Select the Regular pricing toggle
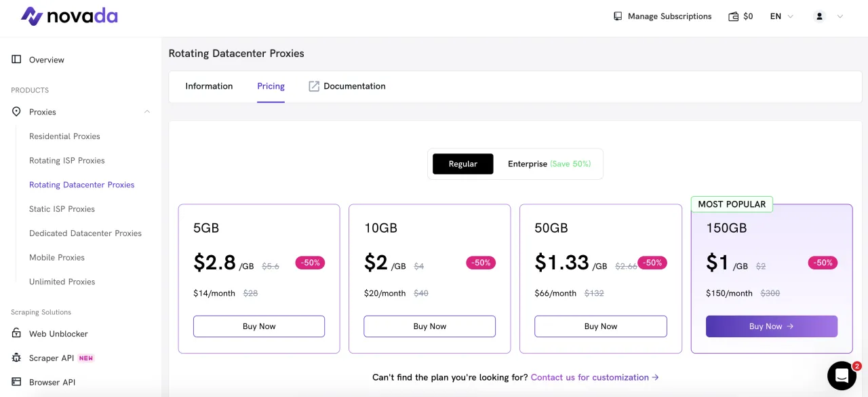The height and width of the screenshot is (397, 868). click(463, 164)
